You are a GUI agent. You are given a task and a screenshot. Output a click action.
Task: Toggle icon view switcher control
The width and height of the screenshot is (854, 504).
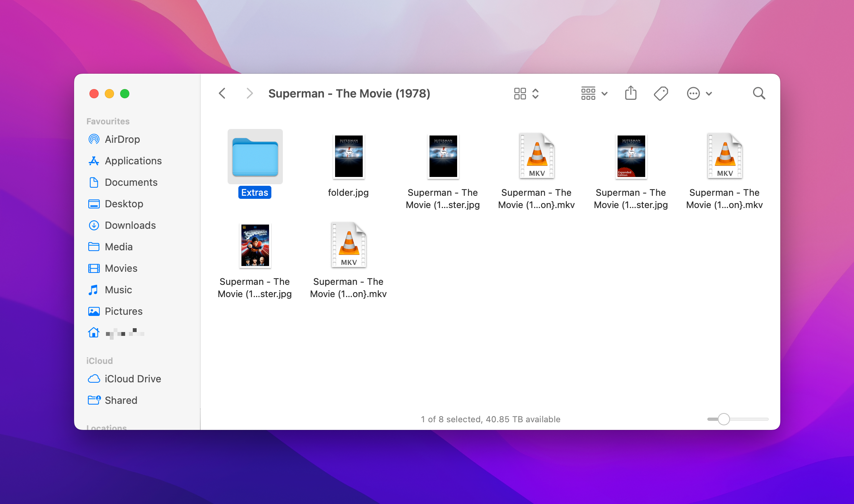tap(520, 93)
